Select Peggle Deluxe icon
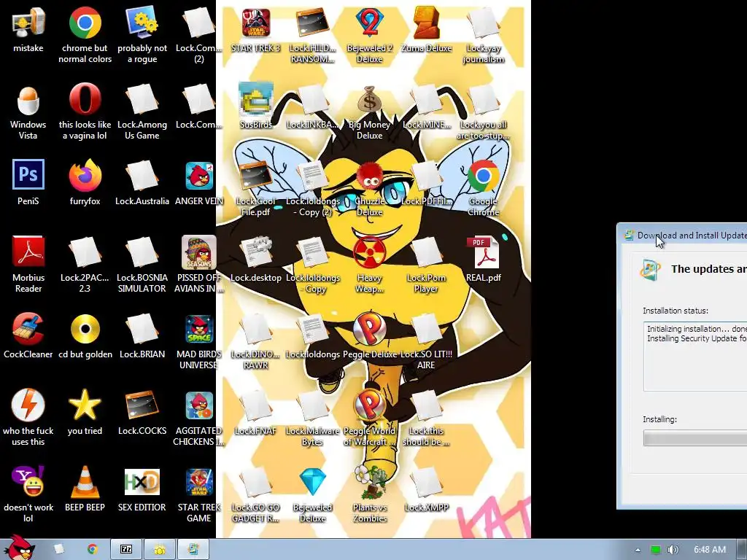 click(370, 329)
